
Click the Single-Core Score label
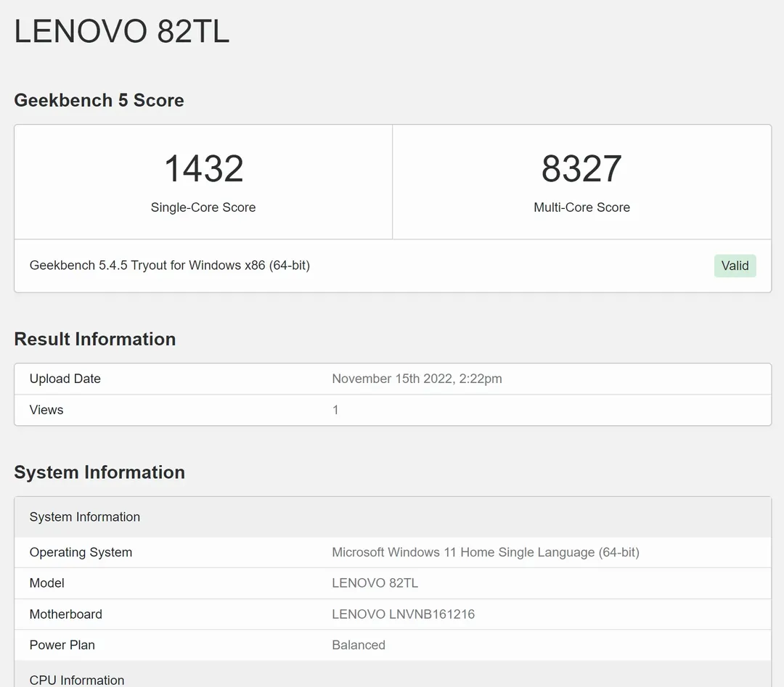pyautogui.click(x=203, y=207)
